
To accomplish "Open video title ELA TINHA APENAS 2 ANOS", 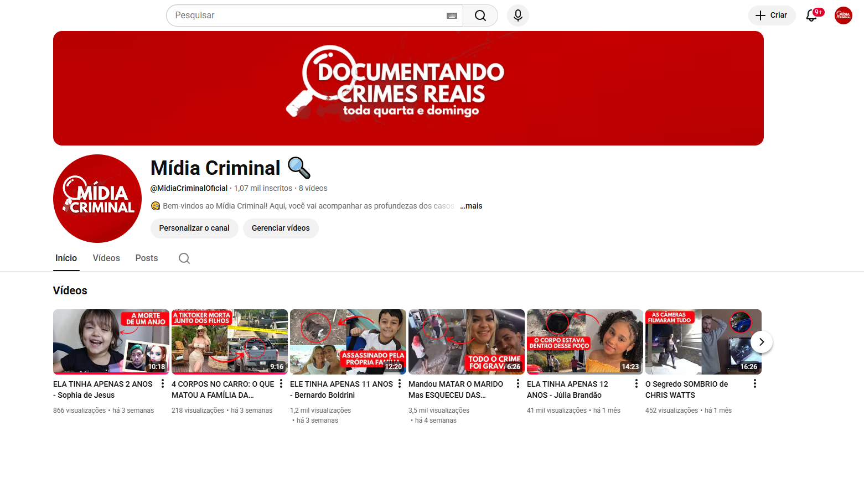I will 103,389.
